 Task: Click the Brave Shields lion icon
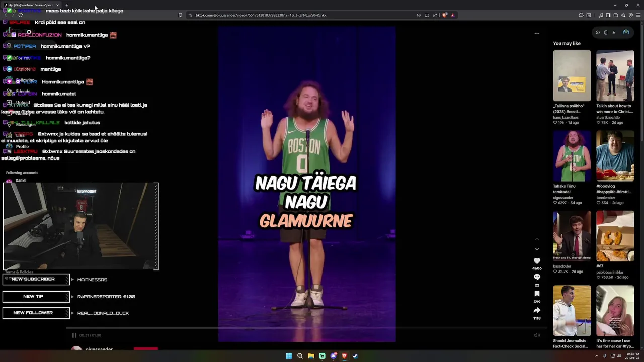(x=444, y=15)
